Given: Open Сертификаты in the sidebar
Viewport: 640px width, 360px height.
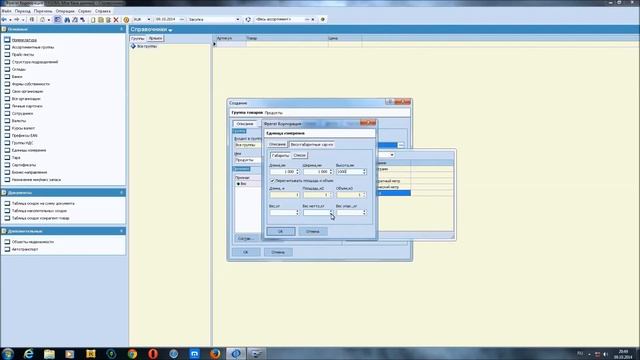Looking at the screenshot, I should click(24, 165).
